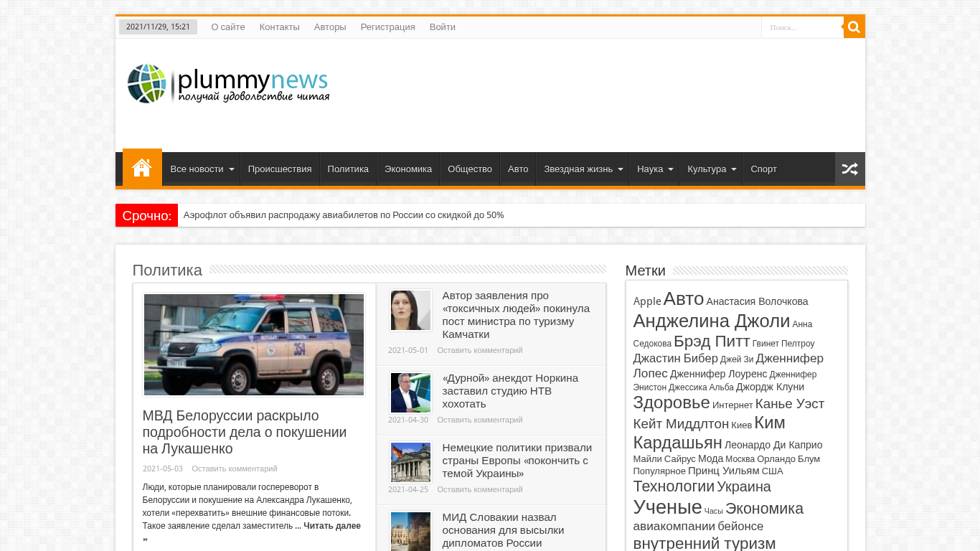This screenshot has width=980, height=551.
Task: Open the Регистрация link
Action: [x=388, y=27]
